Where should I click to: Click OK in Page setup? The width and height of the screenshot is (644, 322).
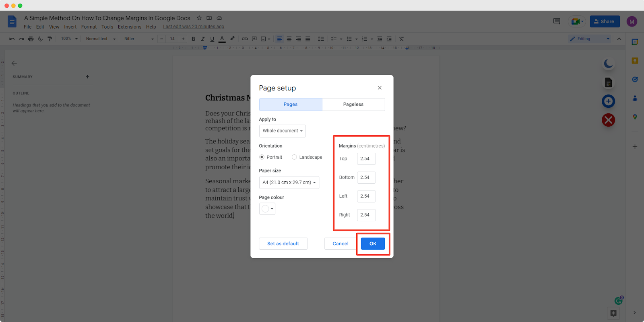point(373,244)
